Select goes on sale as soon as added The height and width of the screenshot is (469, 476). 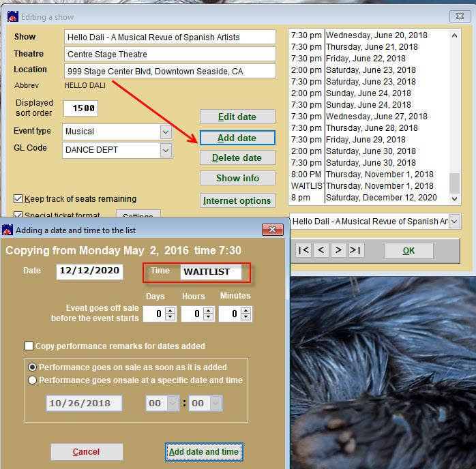pyautogui.click(x=33, y=367)
